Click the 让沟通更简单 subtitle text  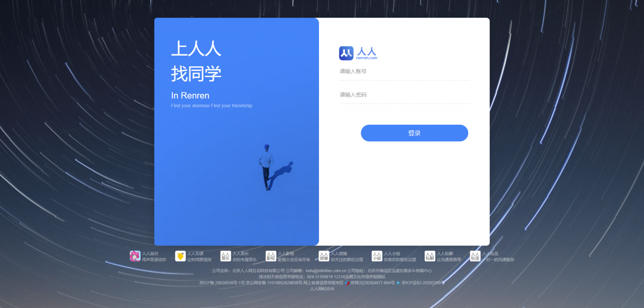pyautogui.click(x=449, y=260)
